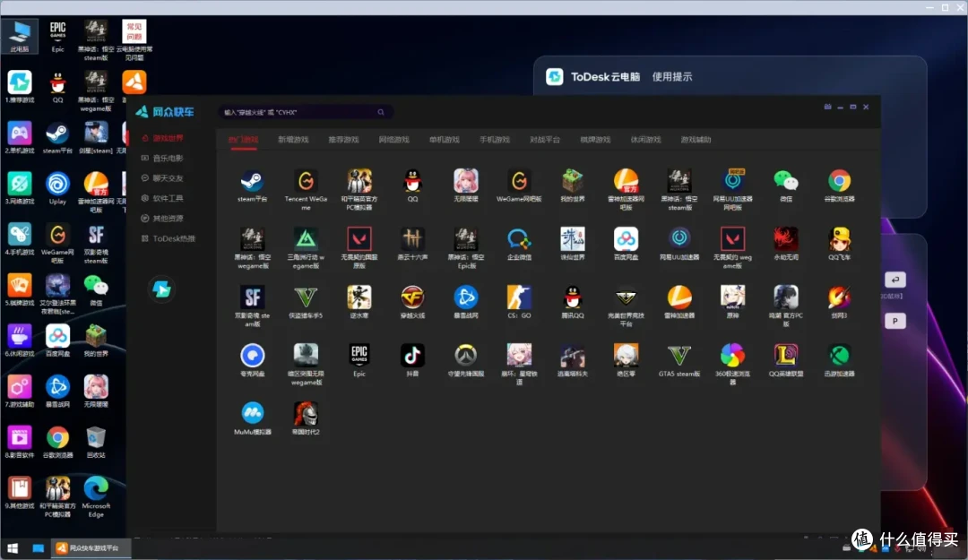Launch QQ飞车 from the grid
Image resolution: width=968 pixels, height=560 pixels.
[839, 239]
